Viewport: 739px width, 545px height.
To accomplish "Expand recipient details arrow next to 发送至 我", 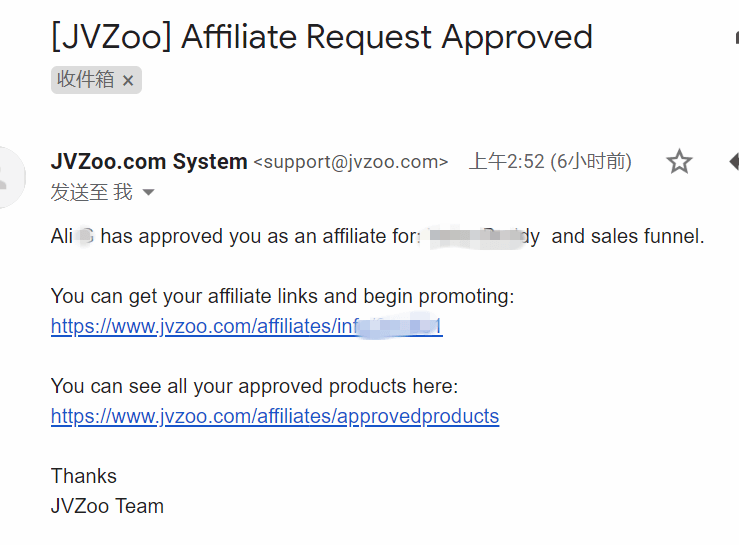I will [149, 192].
